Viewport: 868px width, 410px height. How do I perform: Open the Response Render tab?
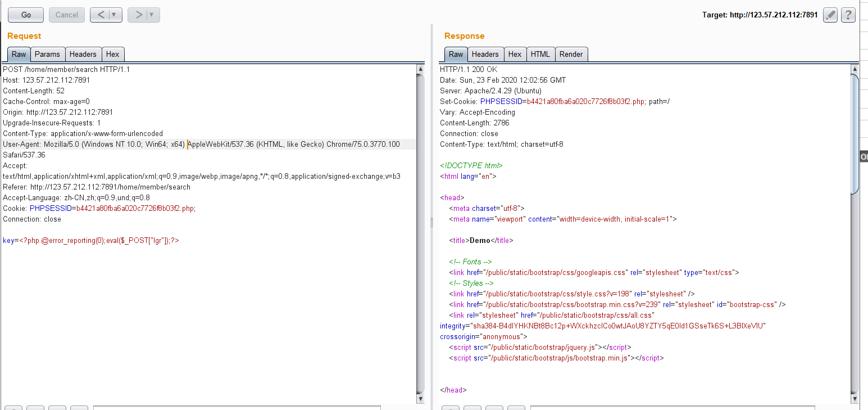pyautogui.click(x=571, y=55)
